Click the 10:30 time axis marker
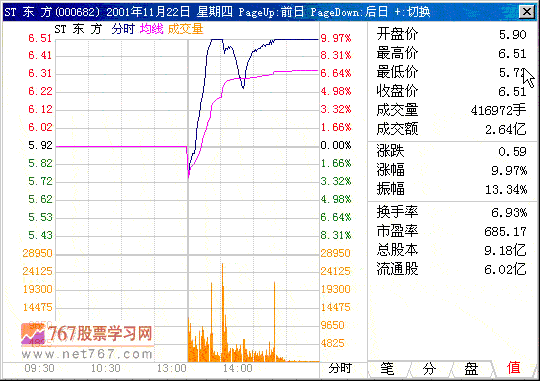The height and width of the screenshot is (381, 540). coord(105,369)
